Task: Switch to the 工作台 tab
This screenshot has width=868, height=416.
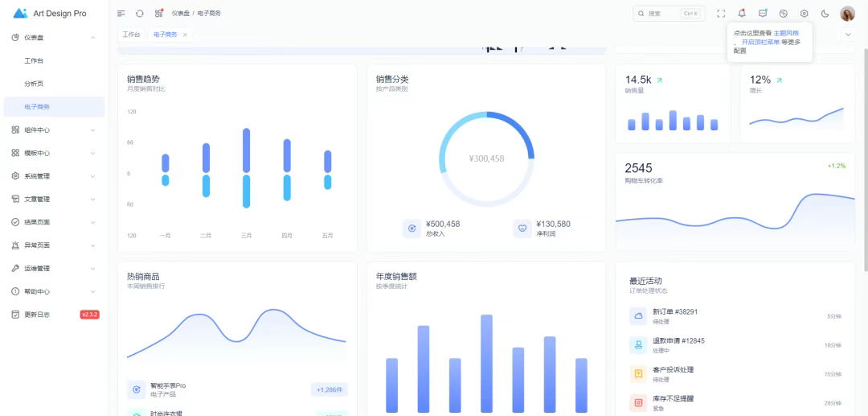Action: tap(130, 35)
